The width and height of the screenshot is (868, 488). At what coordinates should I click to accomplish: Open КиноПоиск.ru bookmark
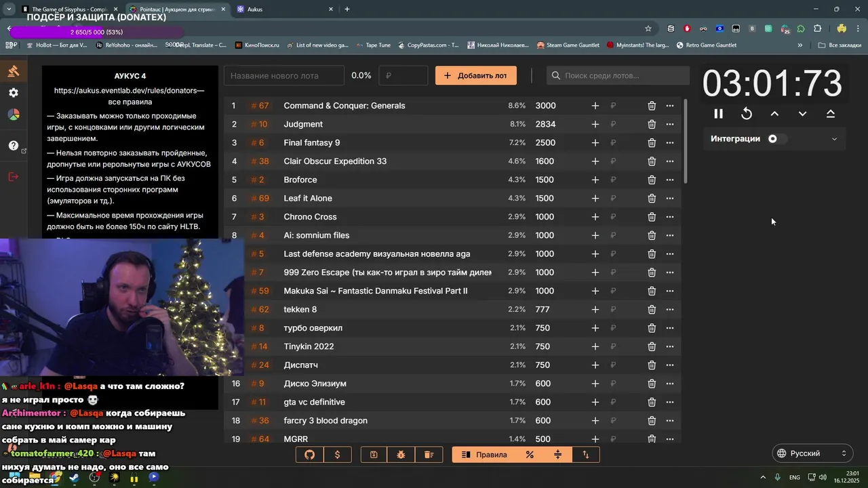click(x=256, y=45)
